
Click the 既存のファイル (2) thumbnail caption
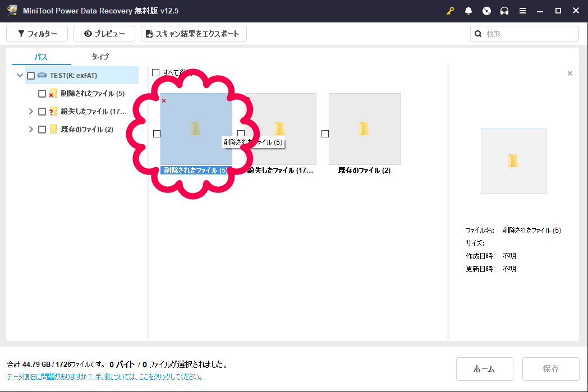point(365,170)
